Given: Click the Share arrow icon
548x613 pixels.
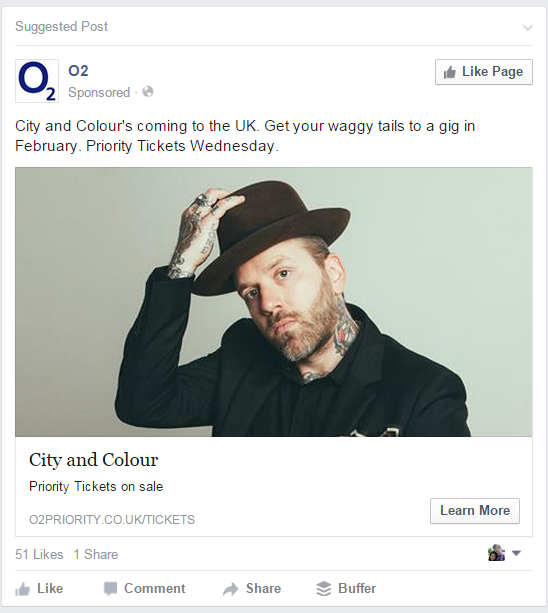Looking at the screenshot, I should (x=231, y=589).
